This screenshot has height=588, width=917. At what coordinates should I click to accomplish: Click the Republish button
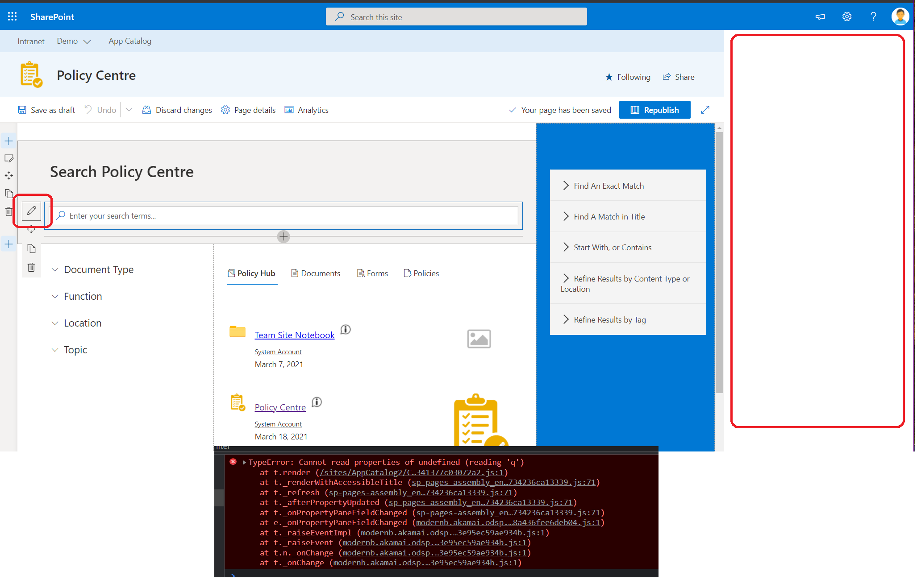coord(654,110)
